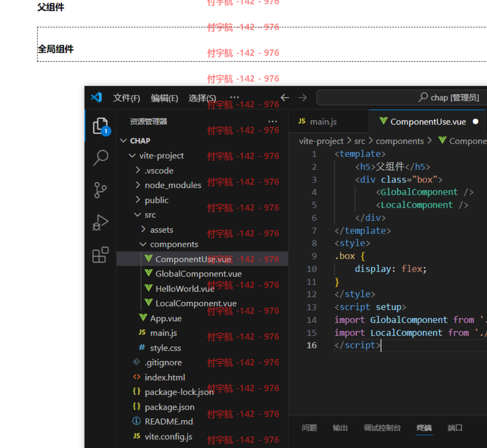The height and width of the screenshot is (448, 487).
Task: Click src in the breadcrumb path
Action: [360, 141]
